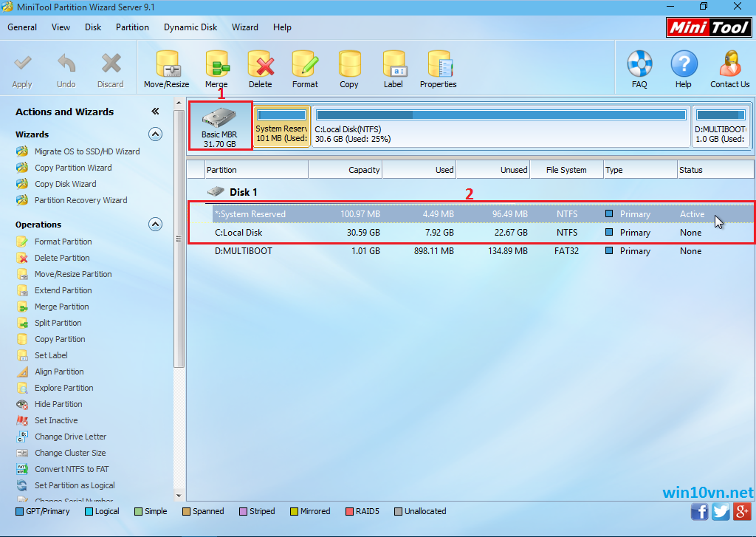The width and height of the screenshot is (756, 537).
Task: Open the Wizard menu
Action: [x=245, y=27]
